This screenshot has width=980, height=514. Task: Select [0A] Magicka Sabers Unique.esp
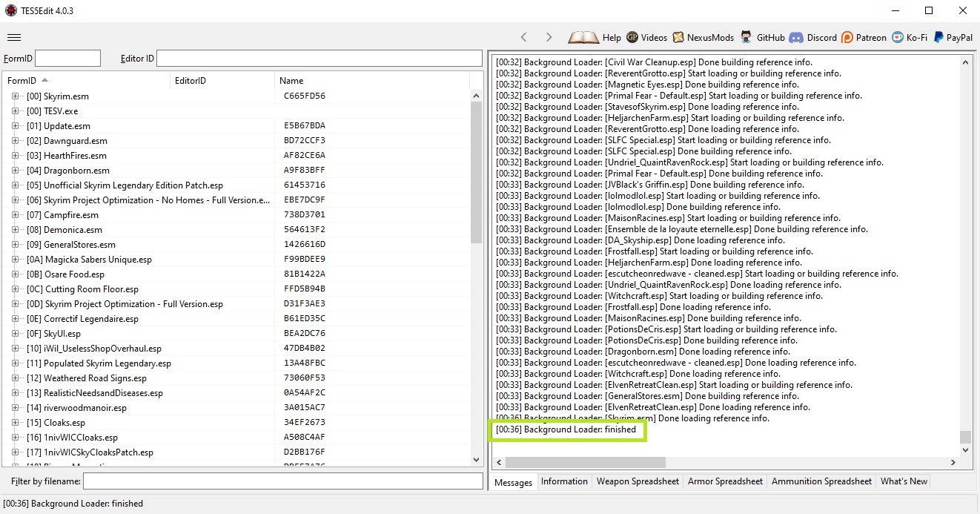click(x=89, y=260)
